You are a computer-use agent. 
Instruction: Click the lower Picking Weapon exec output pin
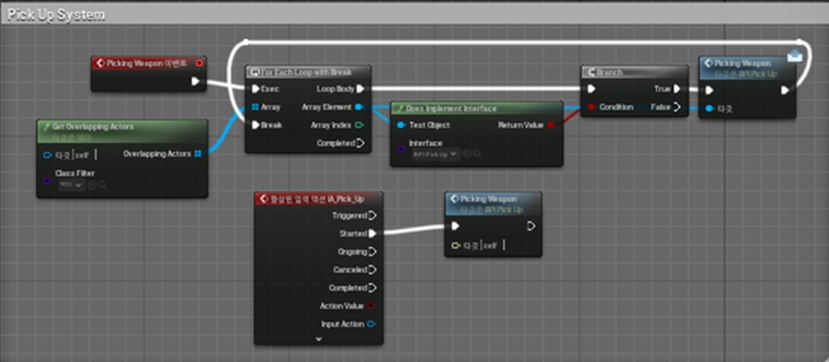point(531,226)
